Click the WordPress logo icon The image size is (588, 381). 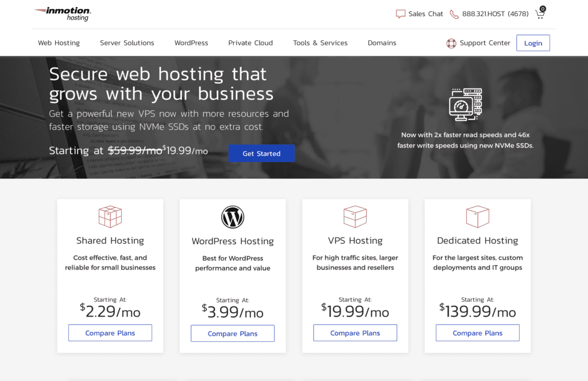click(x=233, y=217)
